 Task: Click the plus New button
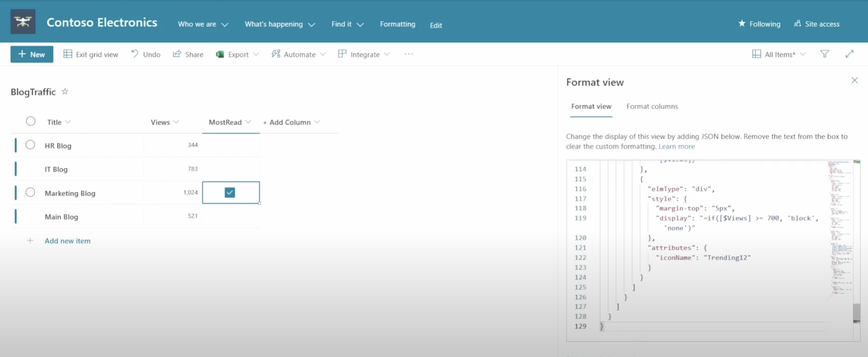[32, 54]
